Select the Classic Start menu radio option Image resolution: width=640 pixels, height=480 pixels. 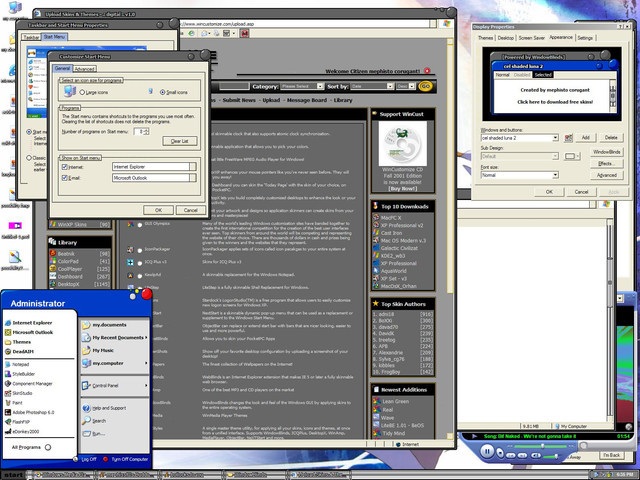29,158
